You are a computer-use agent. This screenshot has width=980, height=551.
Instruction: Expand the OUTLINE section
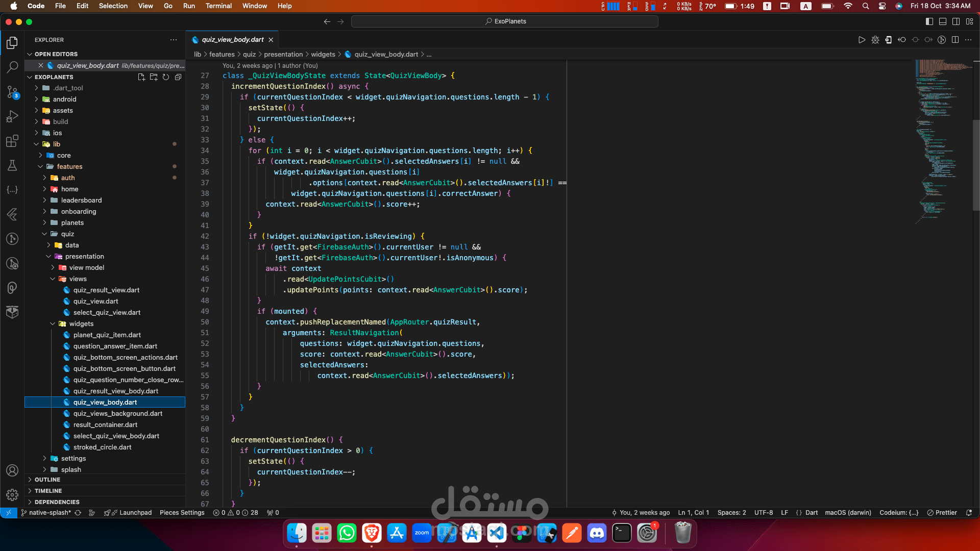(x=47, y=480)
